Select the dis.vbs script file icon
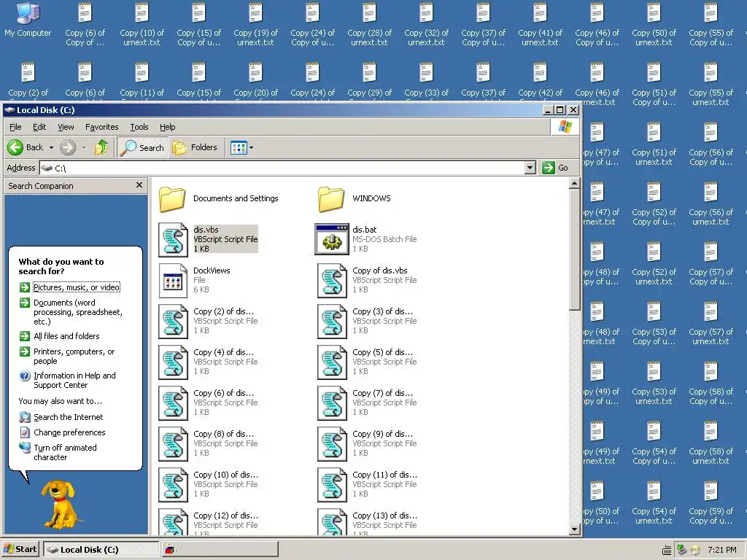Viewport: 747px width, 560px height. (x=173, y=239)
